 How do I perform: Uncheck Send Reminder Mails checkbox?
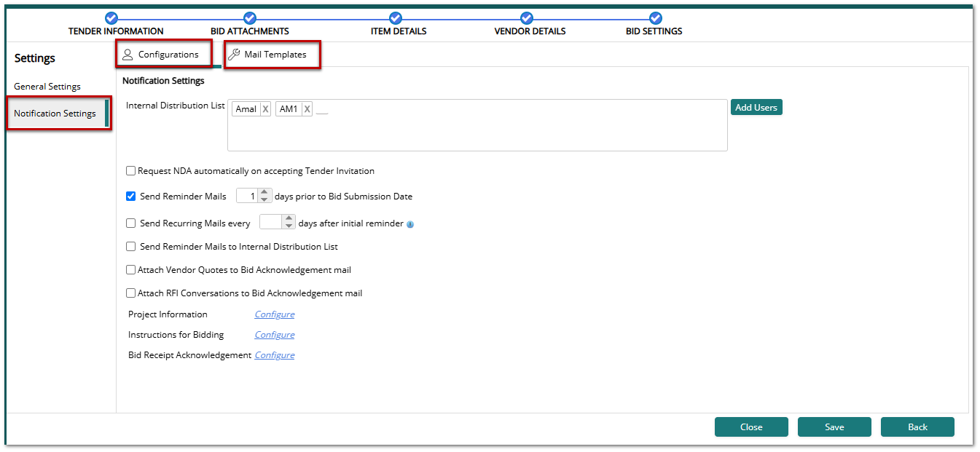click(131, 197)
